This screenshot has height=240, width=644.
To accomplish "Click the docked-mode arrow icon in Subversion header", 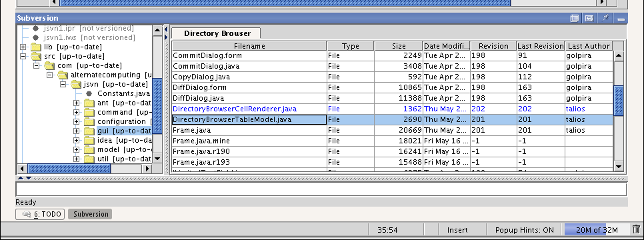I will coord(589,18).
